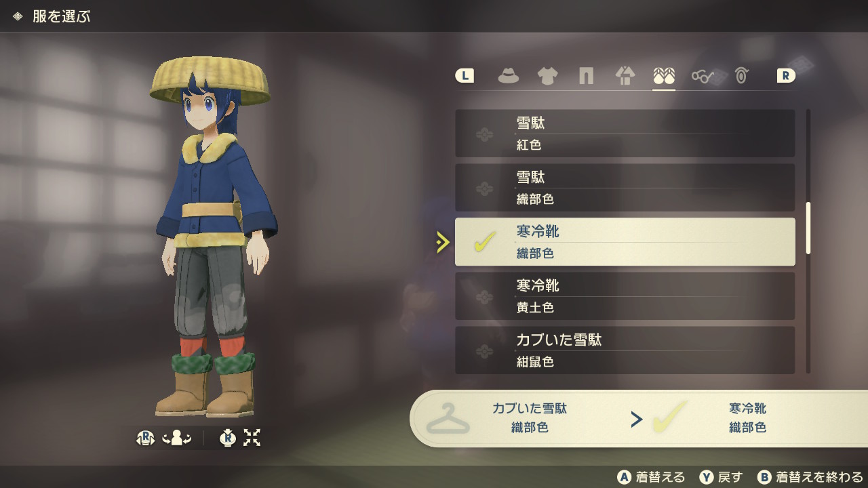Click the B 着替えを終わる button
This screenshot has height=488, width=868.
point(810,477)
